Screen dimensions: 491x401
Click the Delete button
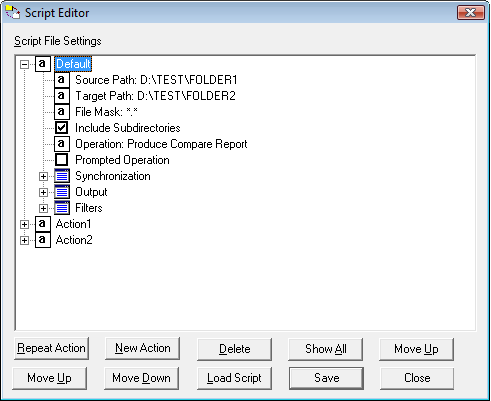tap(234, 349)
